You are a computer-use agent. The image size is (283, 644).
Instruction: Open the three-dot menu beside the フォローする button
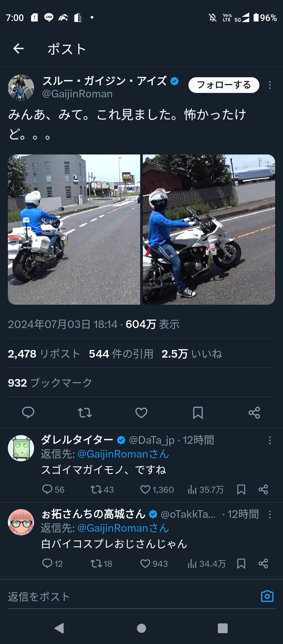270,85
